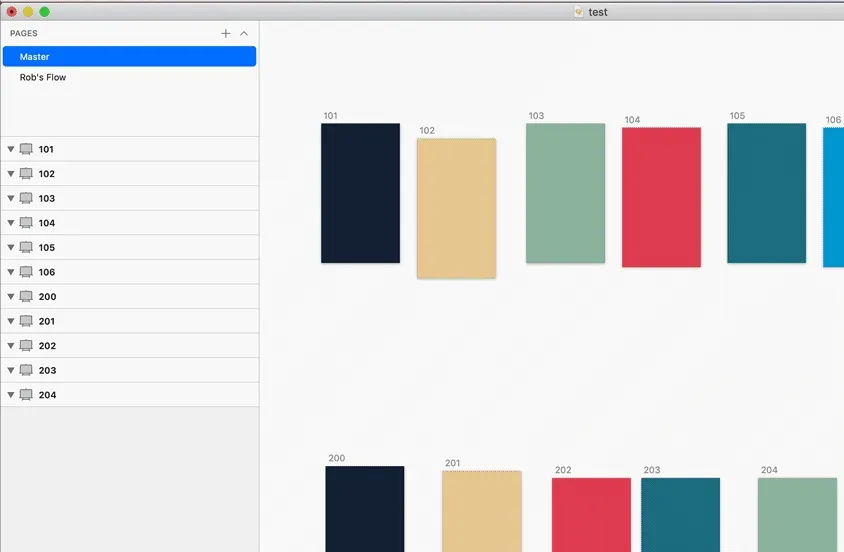Collapse the Pages list chevron

[x=244, y=33]
